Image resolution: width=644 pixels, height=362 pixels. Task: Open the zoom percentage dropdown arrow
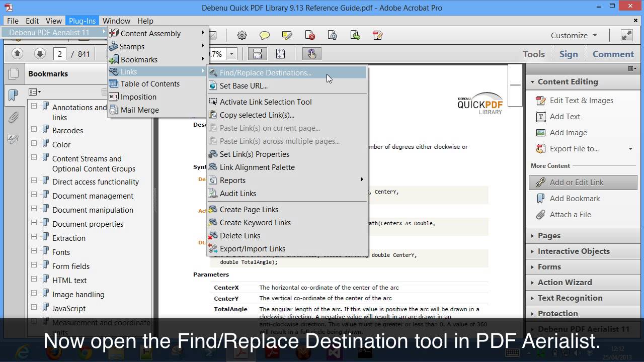coord(231,54)
